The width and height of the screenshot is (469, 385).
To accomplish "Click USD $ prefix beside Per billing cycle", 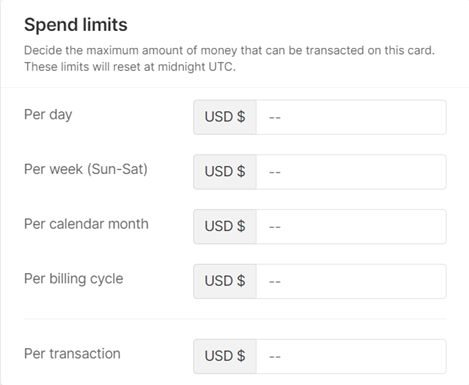I will tap(225, 281).
